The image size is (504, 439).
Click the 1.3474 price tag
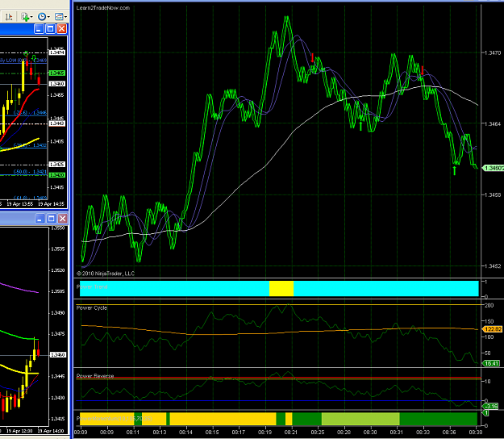point(57,52)
